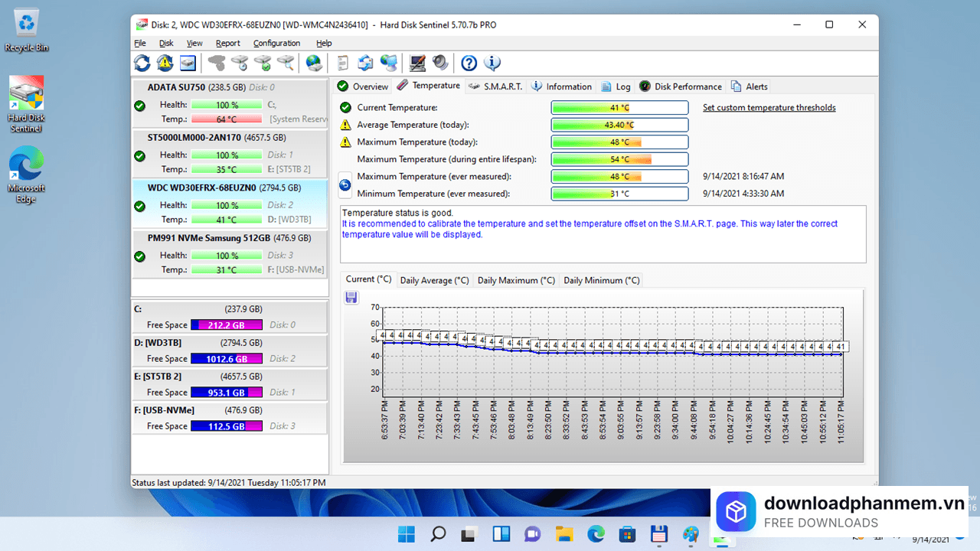Open the globe online status icon

(314, 63)
